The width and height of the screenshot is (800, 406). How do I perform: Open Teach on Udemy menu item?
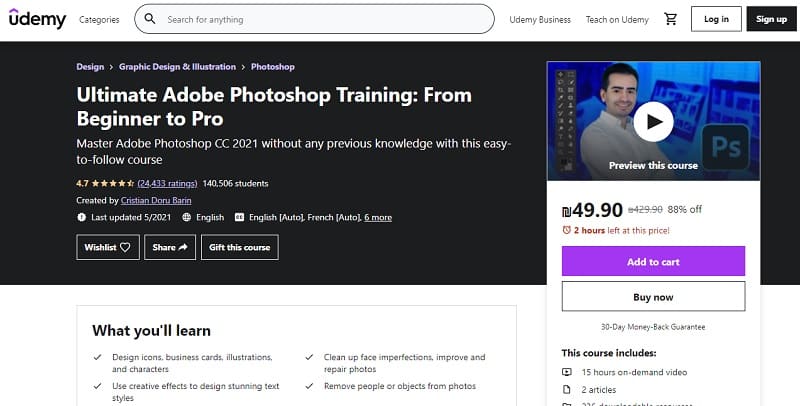617,19
